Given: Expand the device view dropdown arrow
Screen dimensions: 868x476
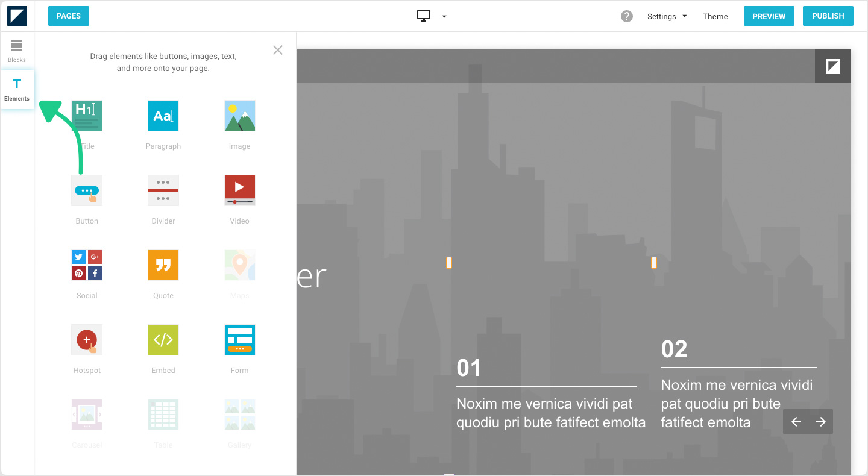Looking at the screenshot, I should click(444, 17).
